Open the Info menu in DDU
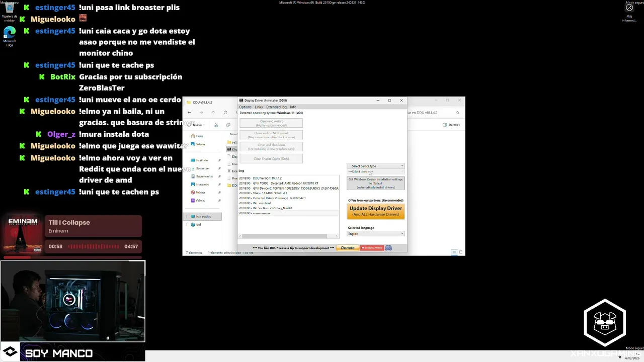The height and width of the screenshot is (362, 644). [293, 107]
